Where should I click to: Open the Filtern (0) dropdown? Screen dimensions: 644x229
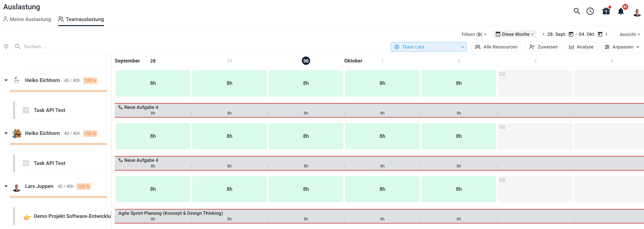coord(474,34)
